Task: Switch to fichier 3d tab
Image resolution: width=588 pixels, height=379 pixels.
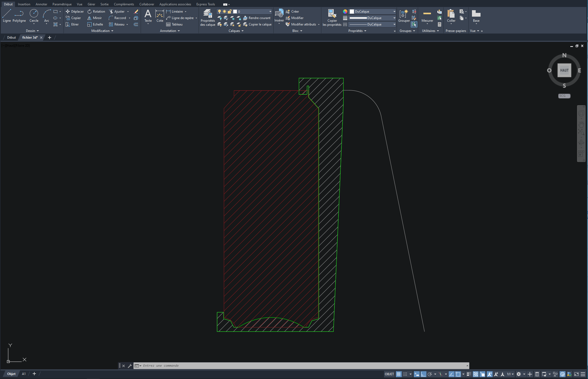Action: click(31, 37)
